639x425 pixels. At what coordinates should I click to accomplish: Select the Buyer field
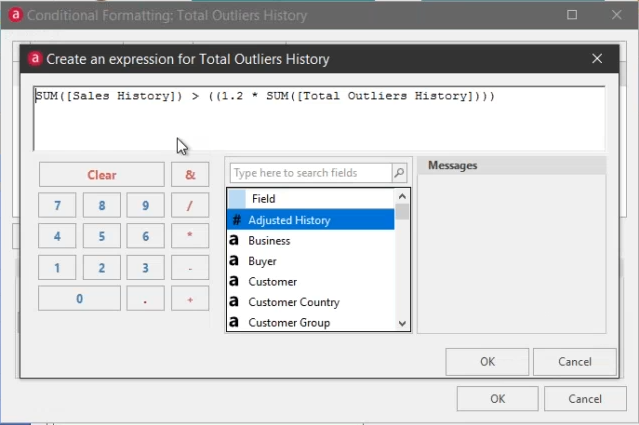point(311,261)
